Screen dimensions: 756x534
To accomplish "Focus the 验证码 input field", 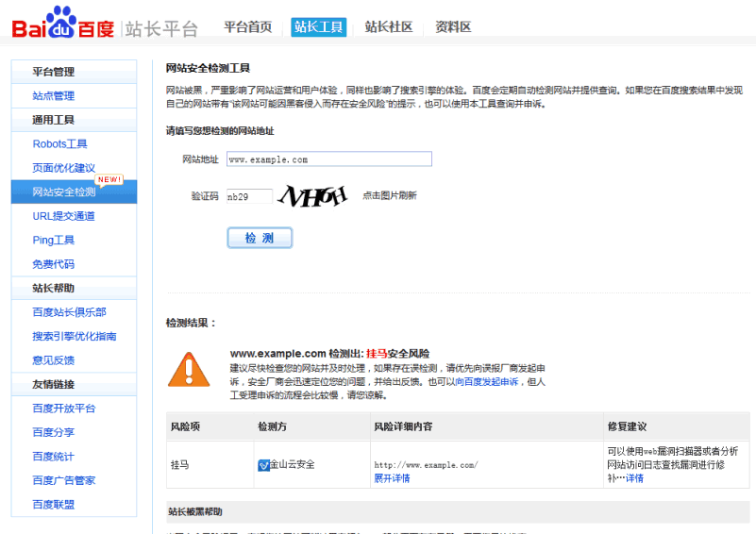I will [249, 196].
